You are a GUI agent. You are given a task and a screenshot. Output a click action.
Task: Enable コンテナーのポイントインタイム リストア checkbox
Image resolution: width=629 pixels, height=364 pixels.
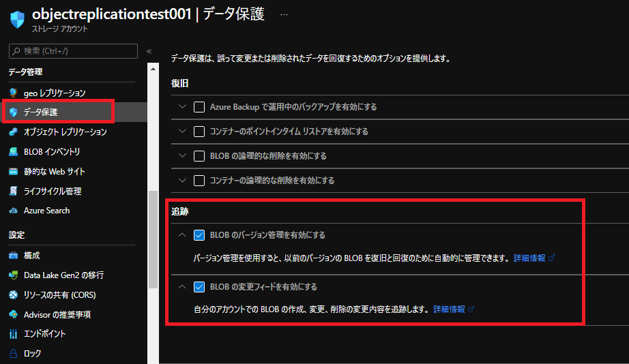(199, 132)
